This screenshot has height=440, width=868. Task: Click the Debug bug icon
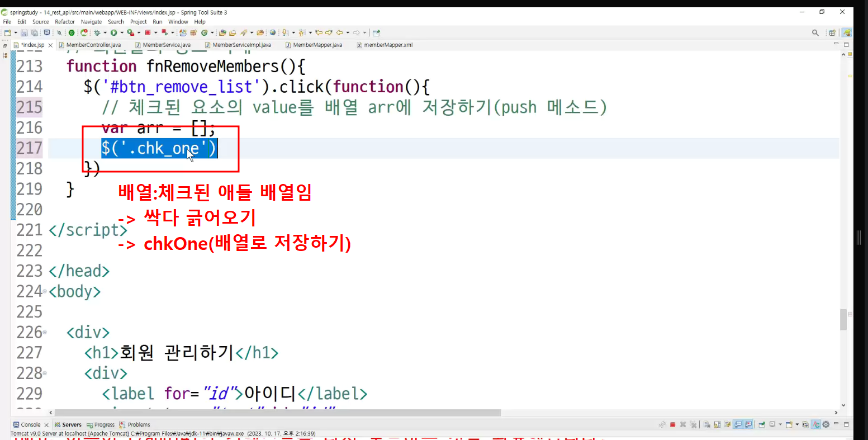click(97, 33)
